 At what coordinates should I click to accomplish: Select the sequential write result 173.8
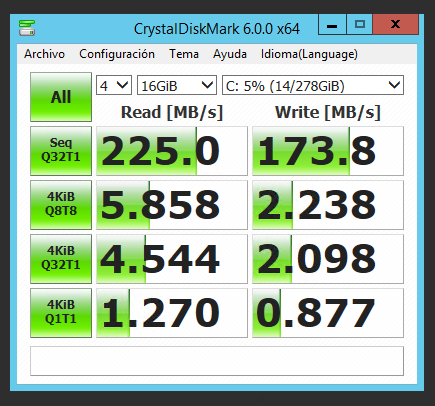(x=328, y=151)
